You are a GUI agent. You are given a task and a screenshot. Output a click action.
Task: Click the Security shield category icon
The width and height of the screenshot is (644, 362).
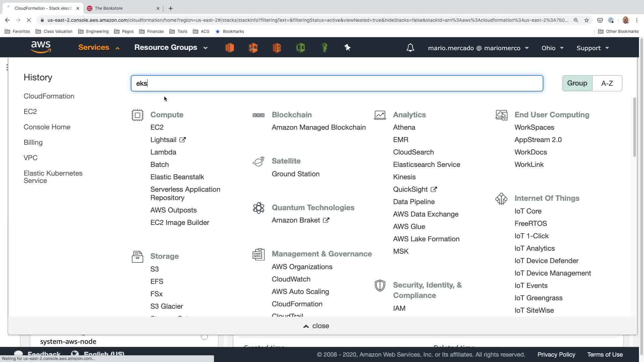point(380,286)
